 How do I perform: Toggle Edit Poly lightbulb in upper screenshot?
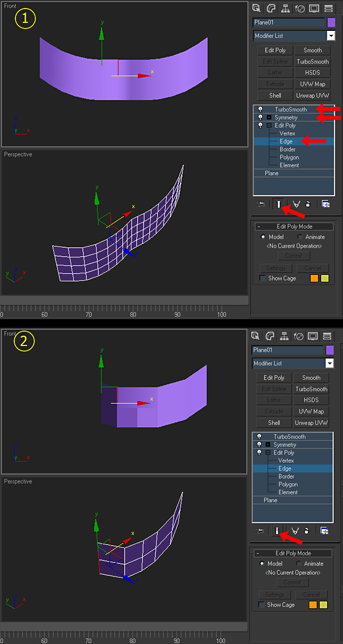[x=260, y=125]
